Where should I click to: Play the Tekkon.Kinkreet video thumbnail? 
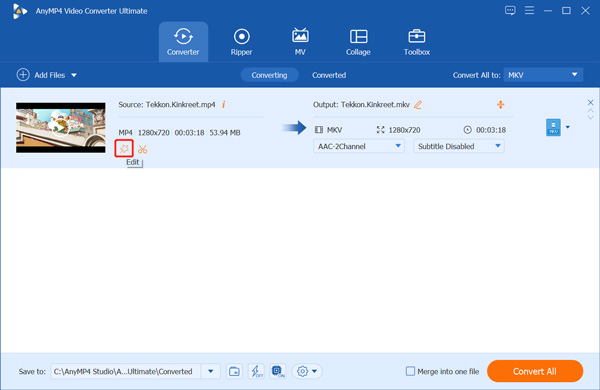pos(60,127)
